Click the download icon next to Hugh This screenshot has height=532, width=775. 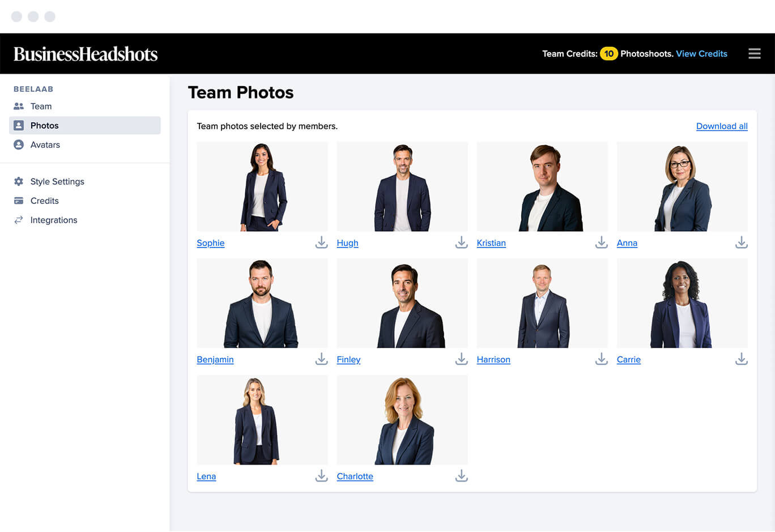461,242
